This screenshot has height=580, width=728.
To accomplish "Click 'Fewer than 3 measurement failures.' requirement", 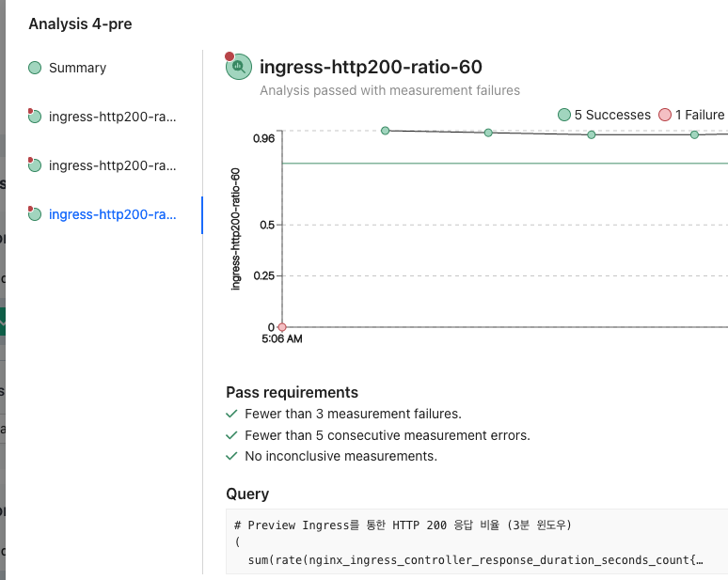I will (353, 414).
